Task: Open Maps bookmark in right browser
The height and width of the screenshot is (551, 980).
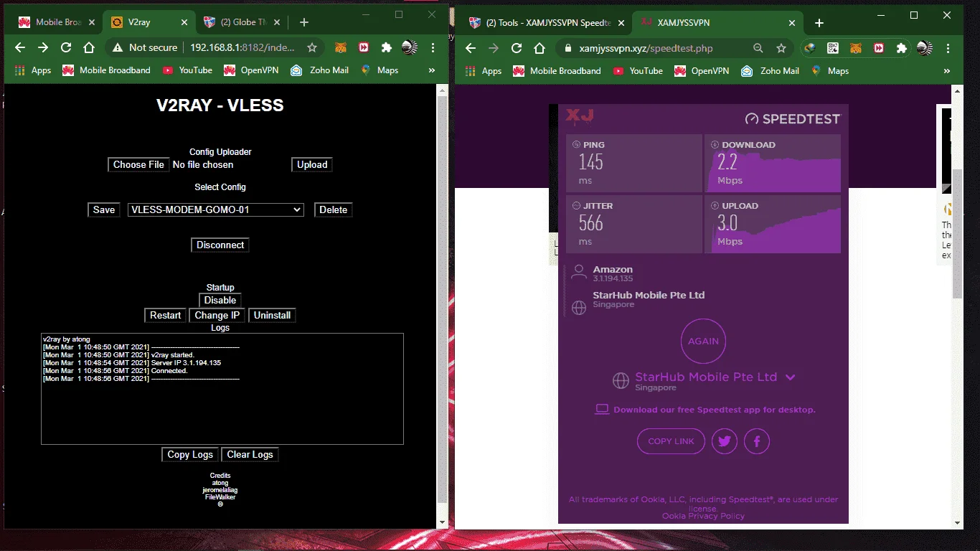Action: click(830, 71)
